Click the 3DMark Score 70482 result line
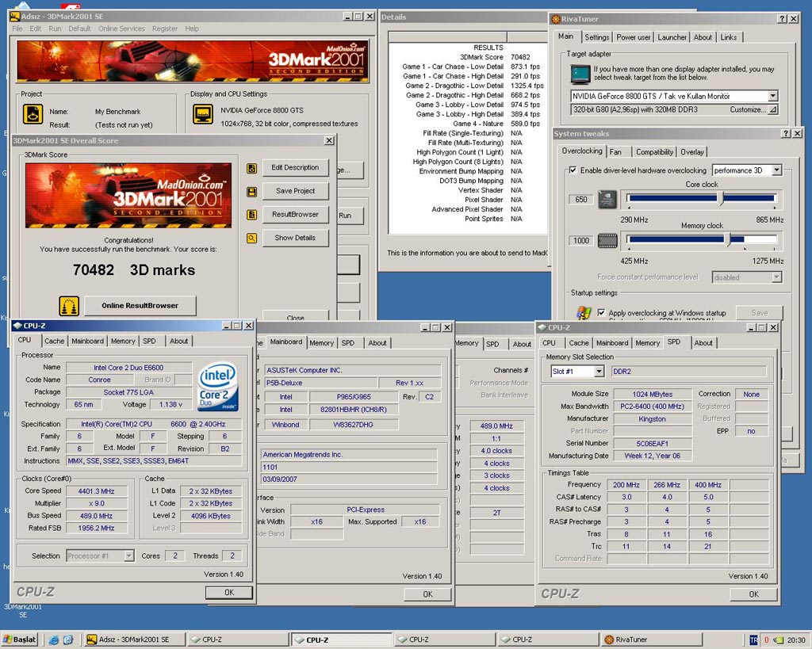 [x=495, y=57]
